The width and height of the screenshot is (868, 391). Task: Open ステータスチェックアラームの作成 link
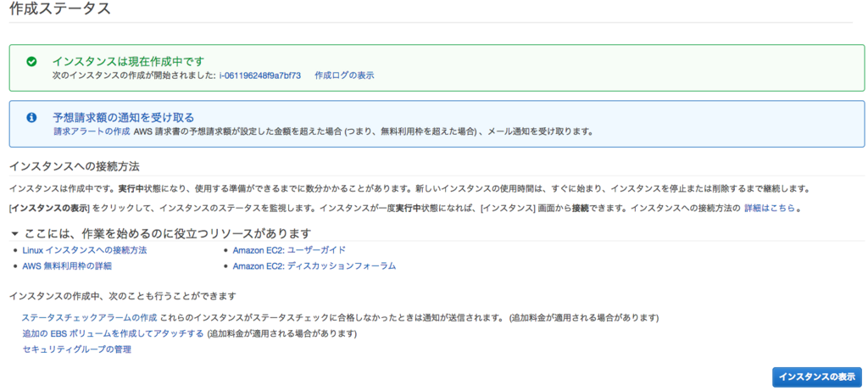click(x=89, y=318)
